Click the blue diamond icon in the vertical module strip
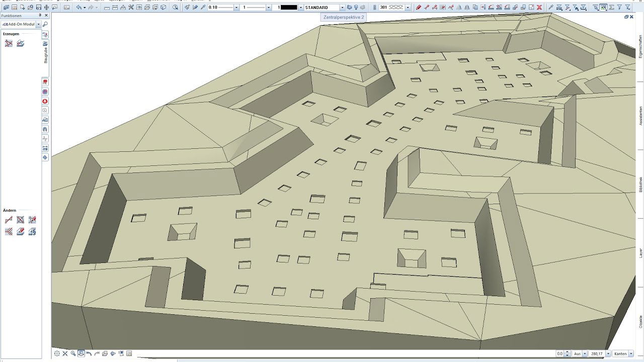644x362 pixels. (x=45, y=157)
